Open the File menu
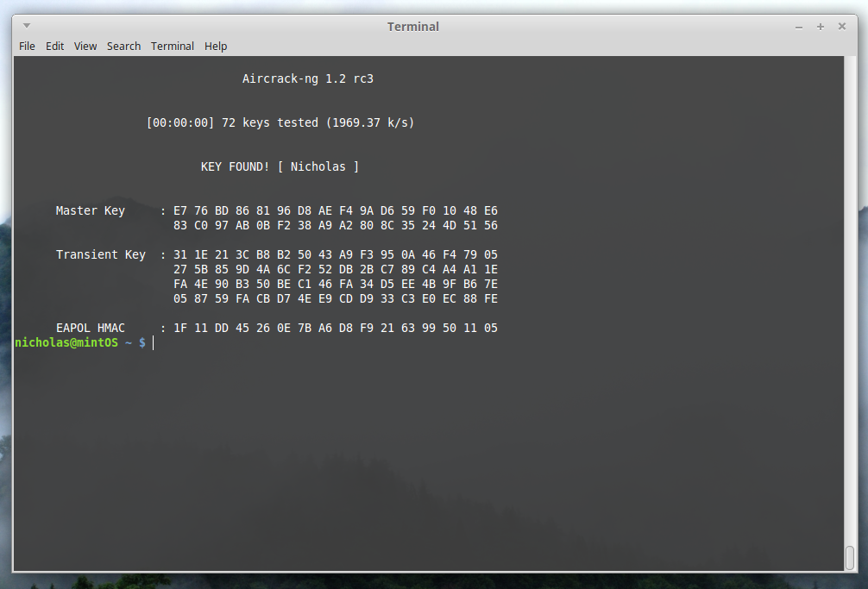The width and height of the screenshot is (868, 589). pos(27,46)
